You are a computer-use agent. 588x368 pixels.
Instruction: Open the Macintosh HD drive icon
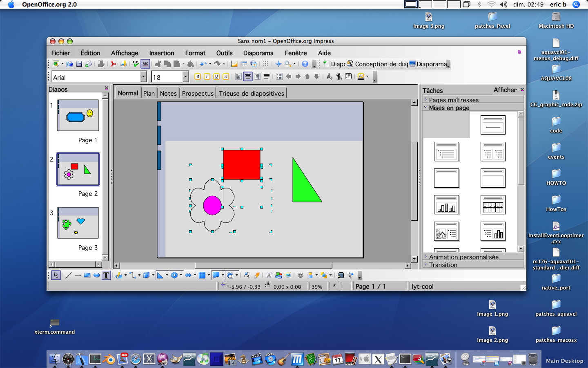[x=556, y=21]
